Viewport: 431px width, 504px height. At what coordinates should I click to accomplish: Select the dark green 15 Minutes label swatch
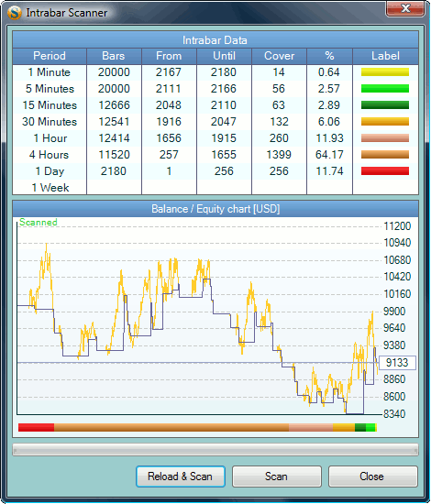click(385, 104)
